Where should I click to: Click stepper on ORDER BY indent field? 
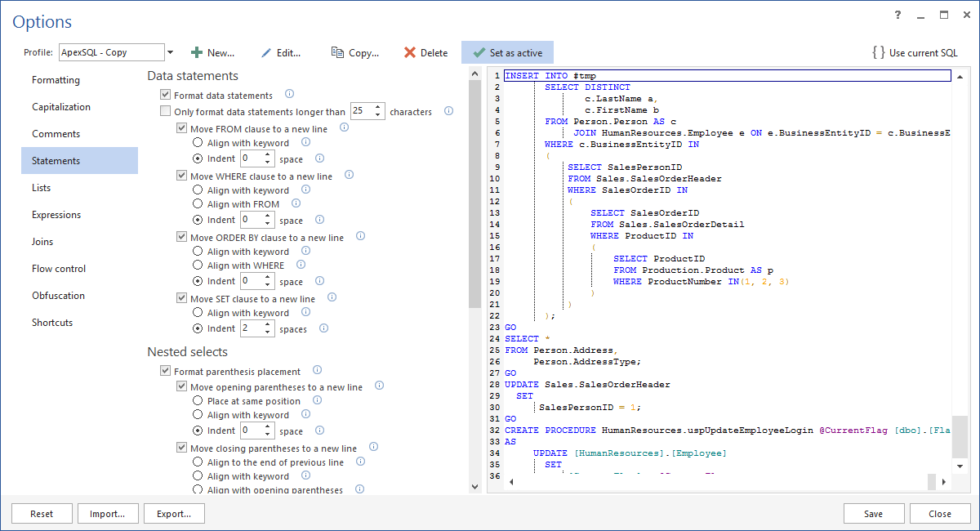[x=269, y=281]
